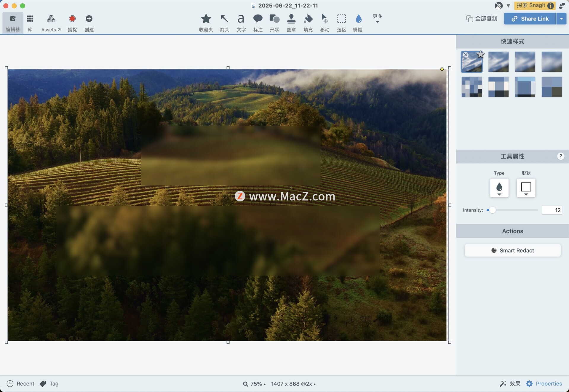Open the Tag panel
Viewport: 569px width, 392px height.
tap(49, 384)
